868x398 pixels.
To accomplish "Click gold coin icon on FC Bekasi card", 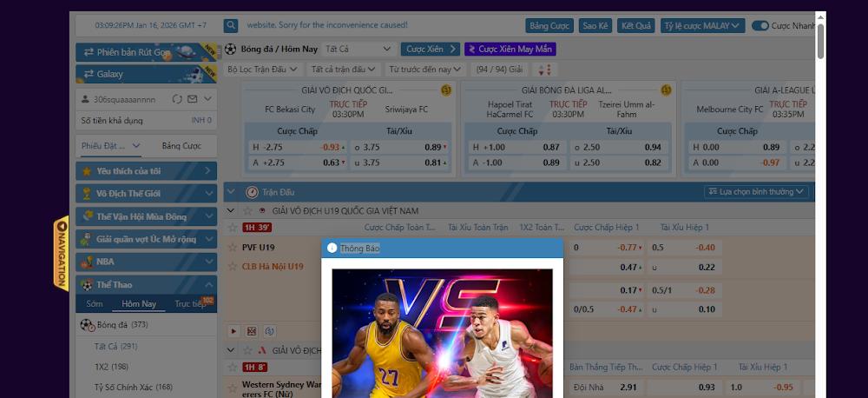I will pos(446,90).
